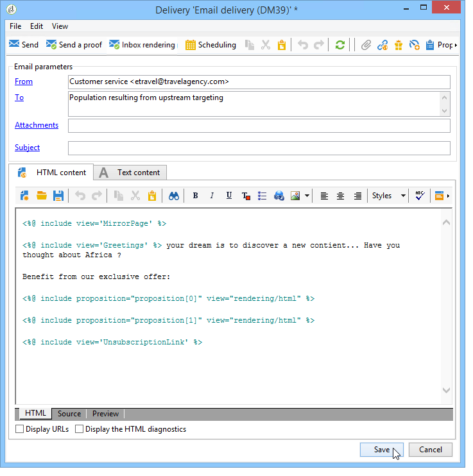Click the top toolbar cut scissors icon
The width and height of the screenshot is (473, 476).
click(266, 45)
